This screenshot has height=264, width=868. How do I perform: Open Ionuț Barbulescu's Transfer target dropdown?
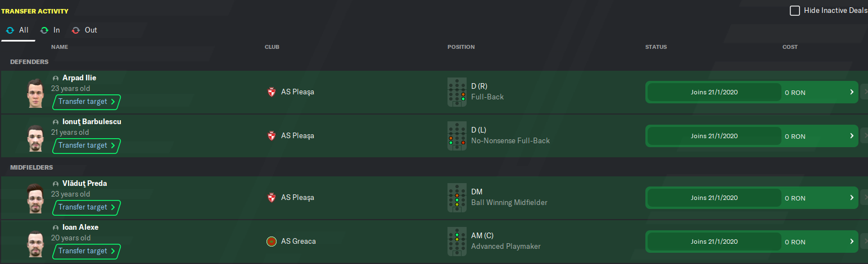87,145
